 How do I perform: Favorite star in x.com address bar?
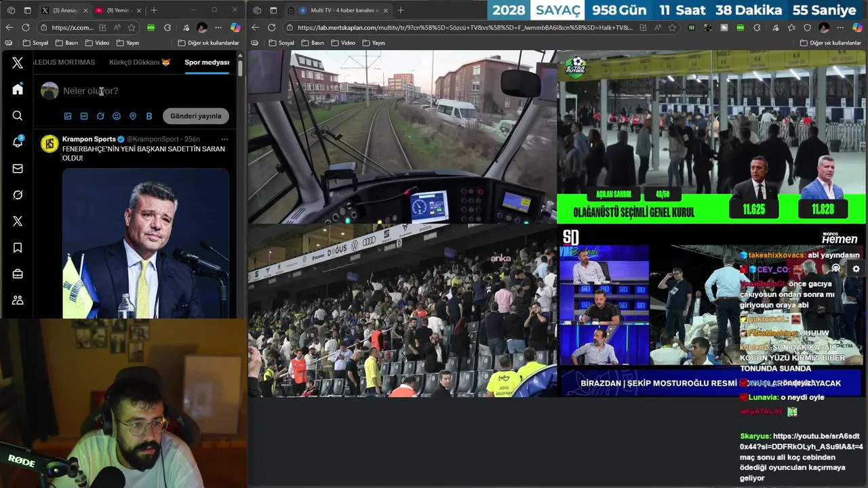(x=132, y=27)
